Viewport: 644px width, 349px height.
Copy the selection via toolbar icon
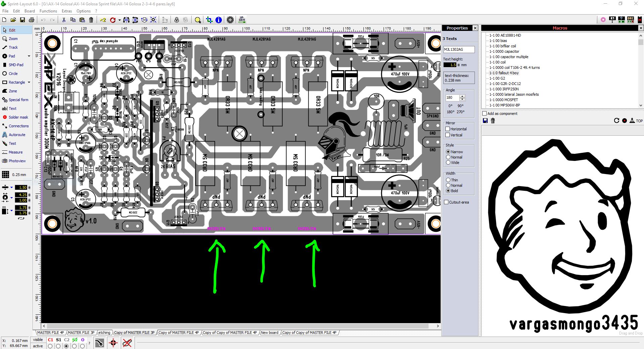click(72, 20)
